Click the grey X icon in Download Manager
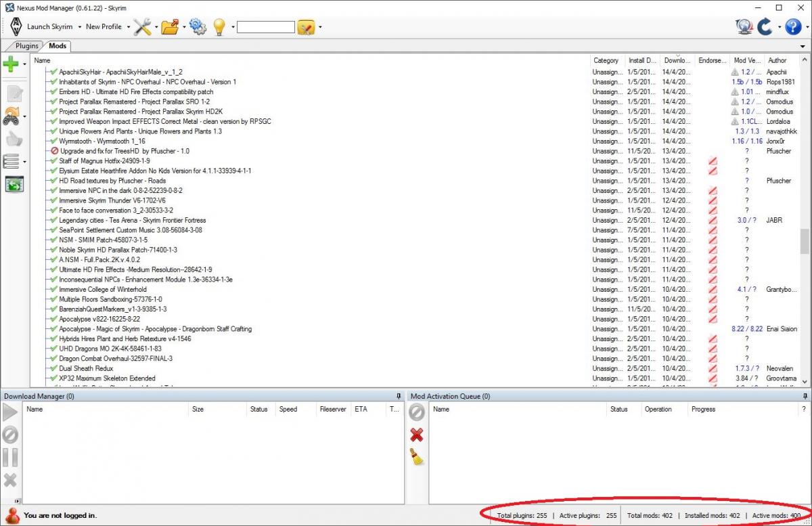The width and height of the screenshot is (812, 526). pos(10,480)
